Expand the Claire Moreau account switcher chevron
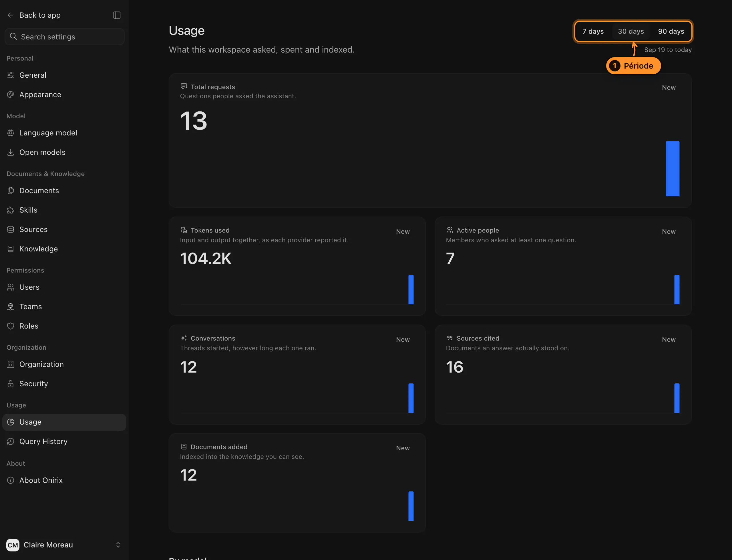Image resolution: width=732 pixels, height=560 pixels. pyautogui.click(x=118, y=545)
